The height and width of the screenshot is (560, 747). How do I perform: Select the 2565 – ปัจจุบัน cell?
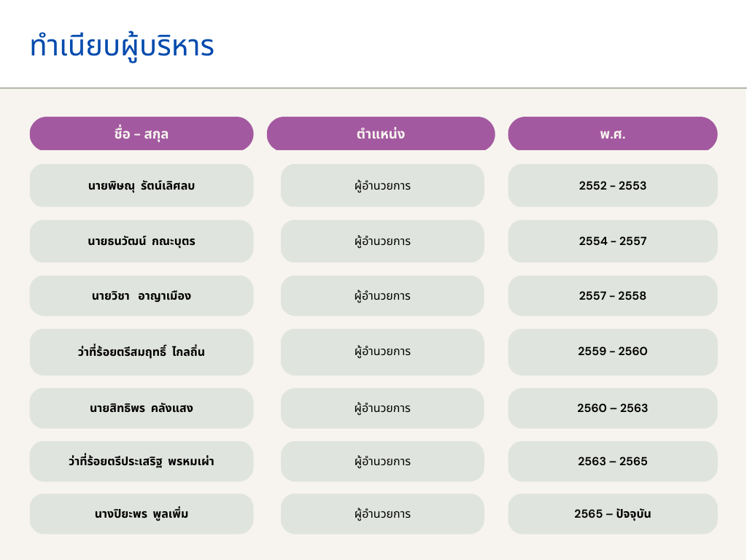613,514
